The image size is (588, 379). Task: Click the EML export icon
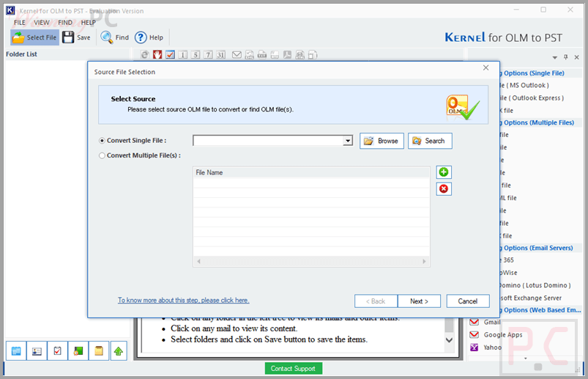click(250, 55)
